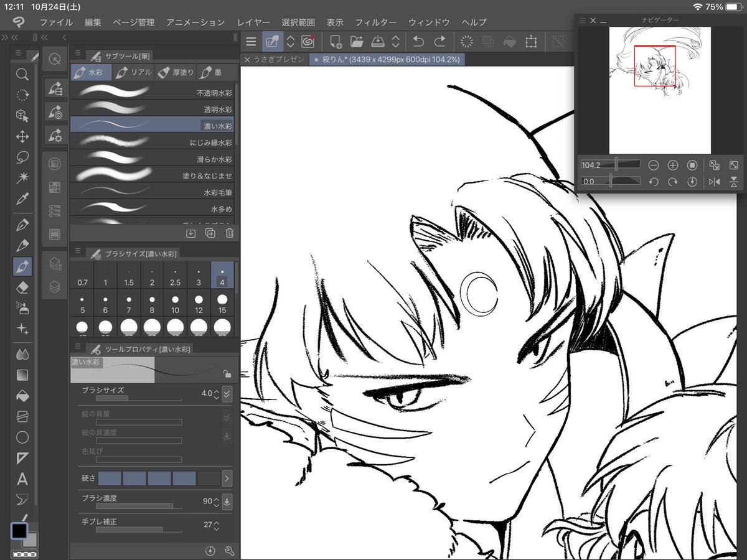Select the Eyedropper tool
This screenshot has width=747, height=560.
click(x=22, y=199)
